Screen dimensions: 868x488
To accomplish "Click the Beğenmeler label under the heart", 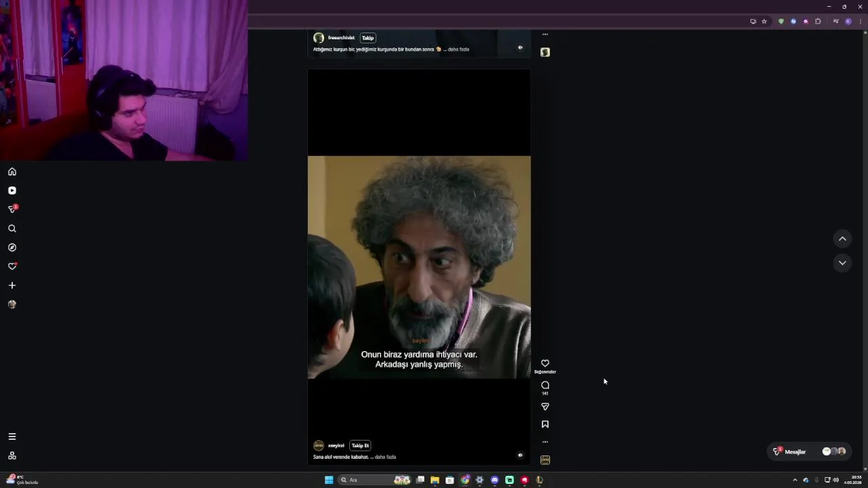I will point(545,371).
